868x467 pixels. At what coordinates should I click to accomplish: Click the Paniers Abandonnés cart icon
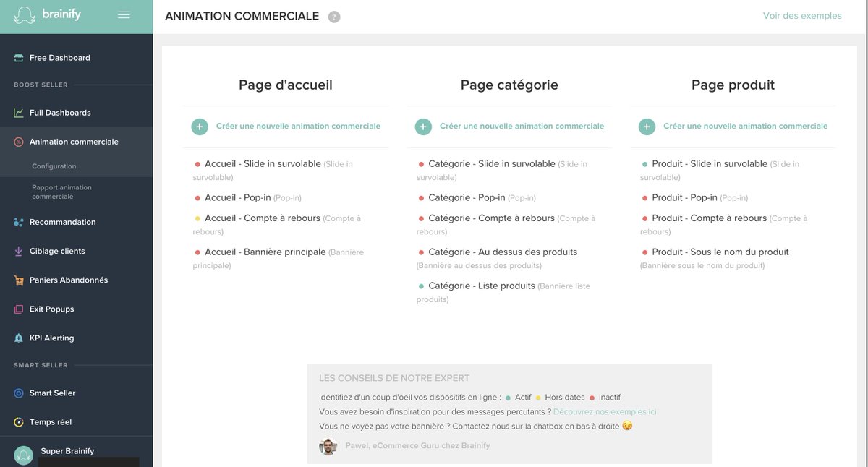(19, 280)
